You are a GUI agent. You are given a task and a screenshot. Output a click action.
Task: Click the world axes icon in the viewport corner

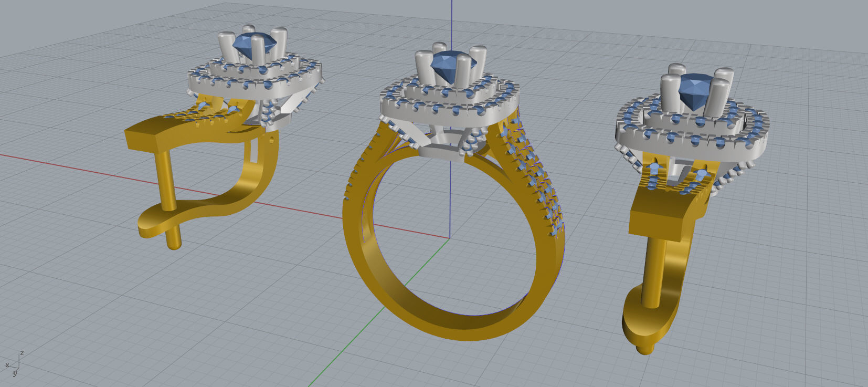(14, 363)
